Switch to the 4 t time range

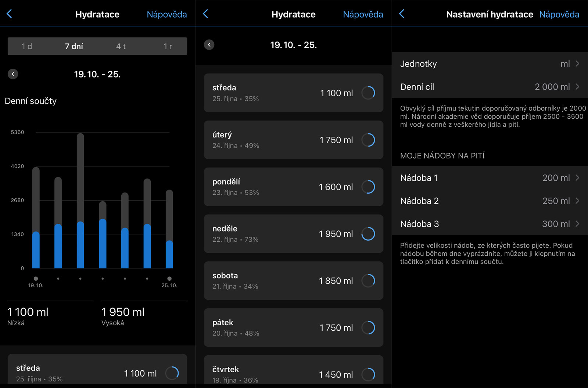point(121,46)
